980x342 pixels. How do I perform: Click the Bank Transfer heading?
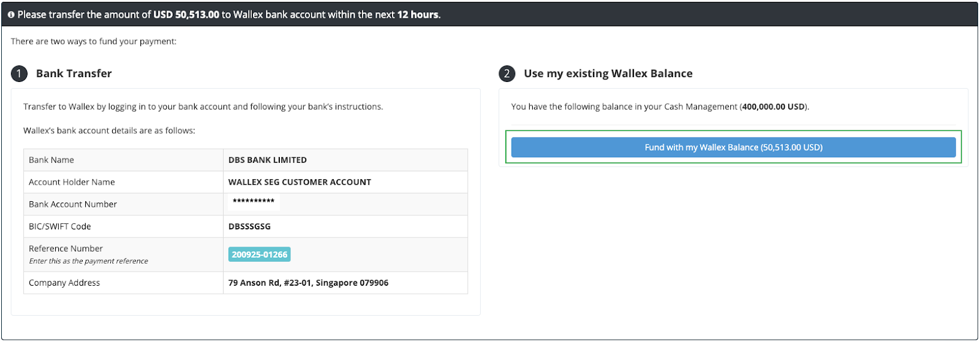pos(73,73)
